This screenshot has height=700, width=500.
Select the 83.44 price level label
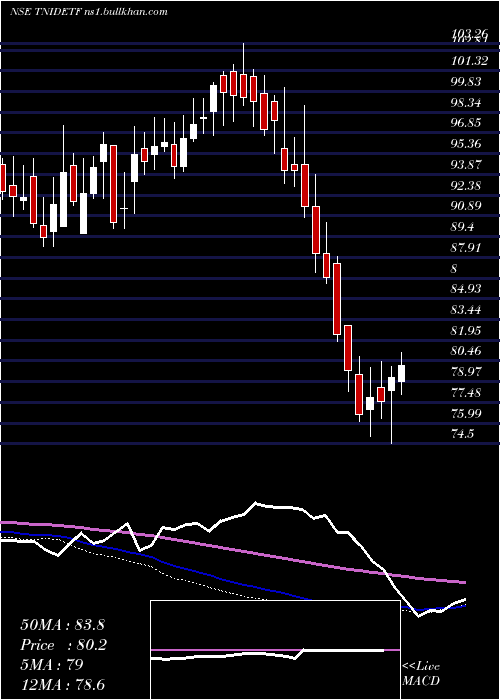(466, 310)
